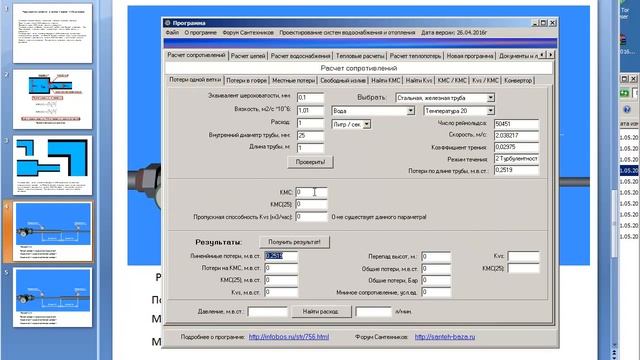Image resolution: width=640 pixels, height=360 pixels.
Task: Open the Свободный излив sub-tab
Action: (x=343, y=80)
